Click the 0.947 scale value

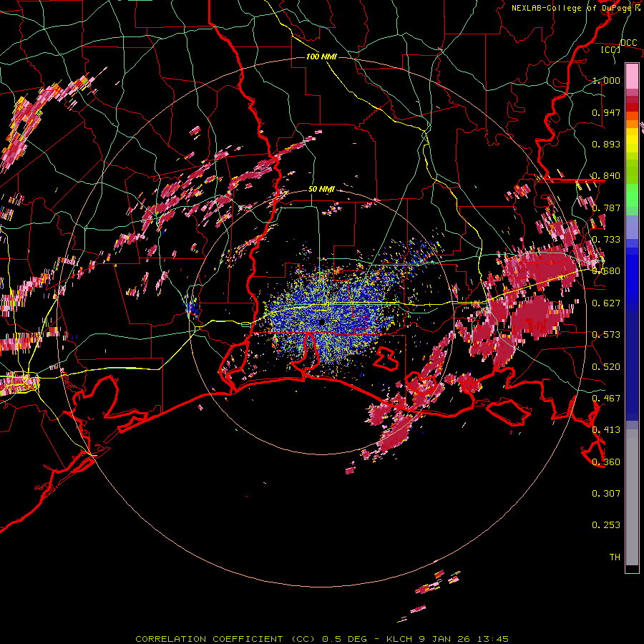coord(606,112)
